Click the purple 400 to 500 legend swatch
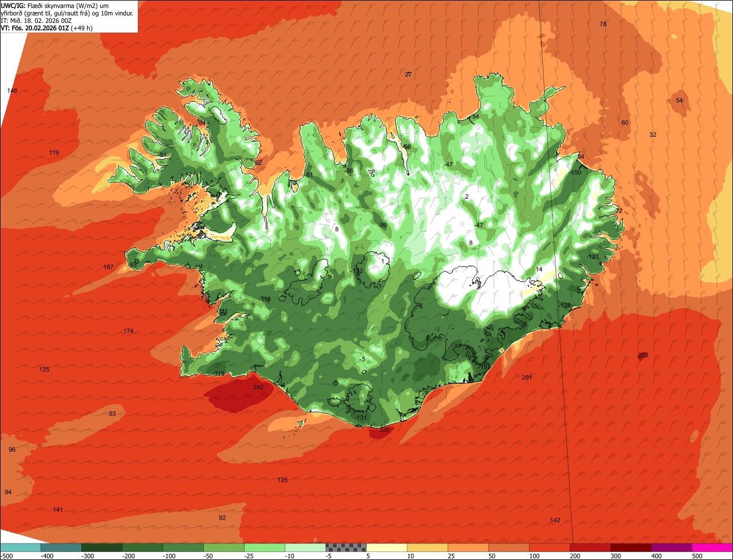This screenshot has height=560, width=733. pyautogui.click(x=672, y=547)
